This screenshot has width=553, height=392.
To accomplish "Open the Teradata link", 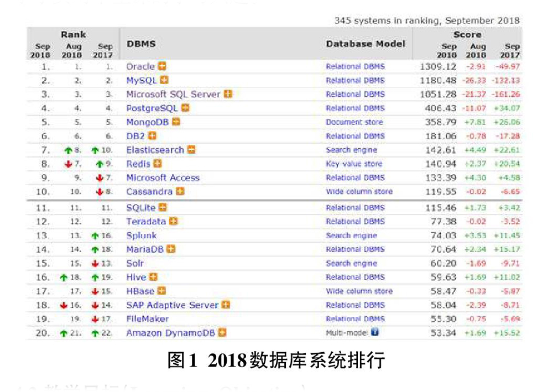I will pyautogui.click(x=146, y=222).
